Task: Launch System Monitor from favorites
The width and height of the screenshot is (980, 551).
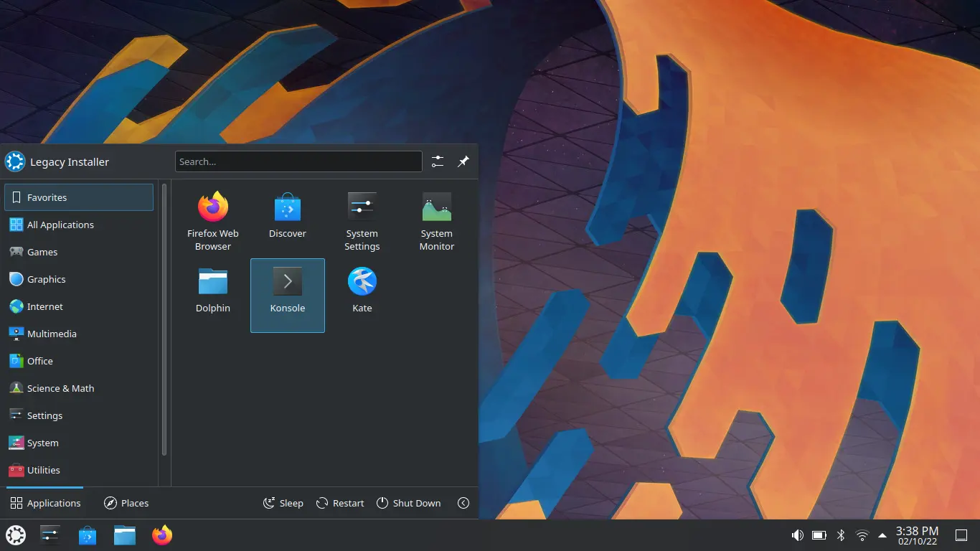Action: click(437, 221)
